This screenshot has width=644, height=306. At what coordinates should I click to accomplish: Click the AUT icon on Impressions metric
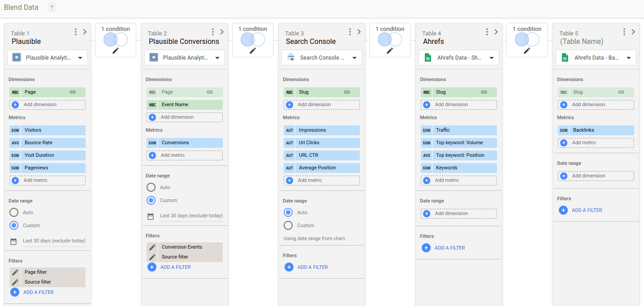pyautogui.click(x=289, y=130)
